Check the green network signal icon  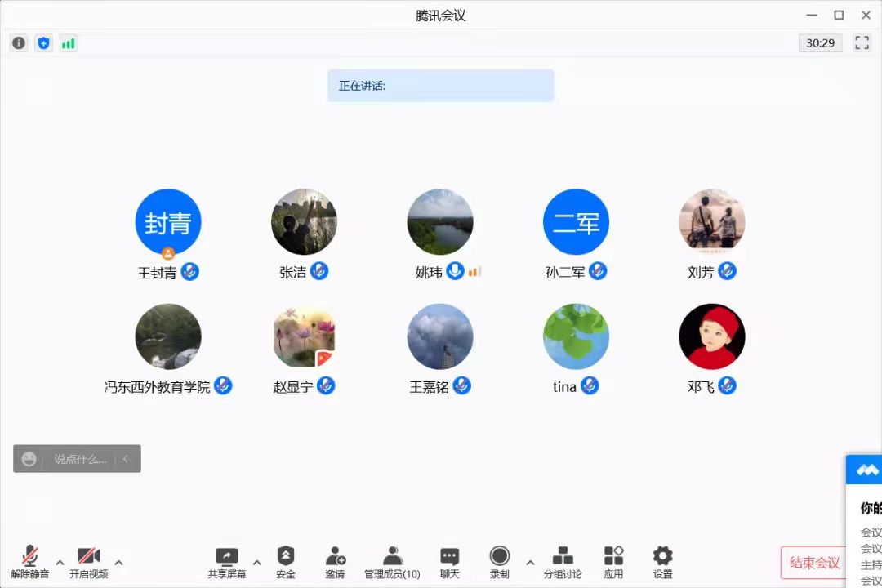pyautogui.click(x=69, y=43)
